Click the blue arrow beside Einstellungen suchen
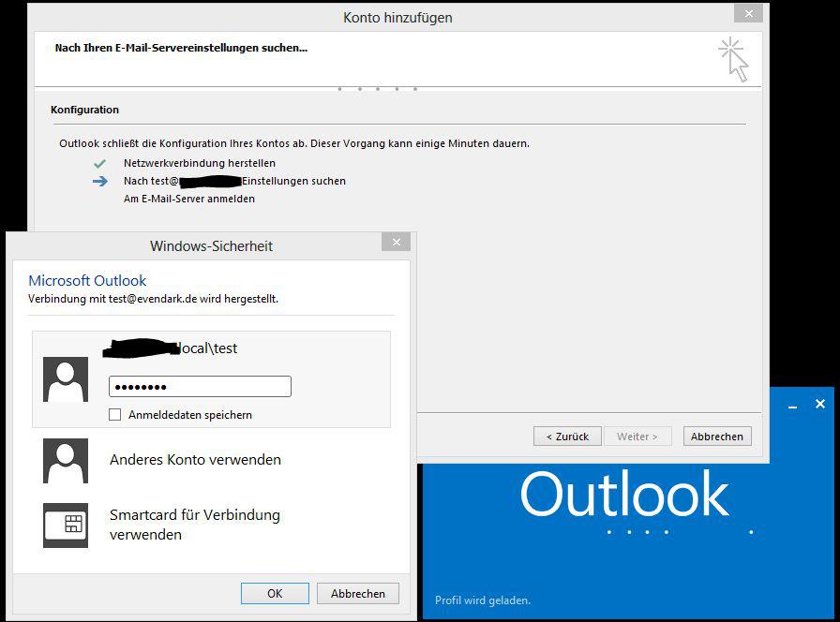Screen dimensions: 840x622 (100, 182)
